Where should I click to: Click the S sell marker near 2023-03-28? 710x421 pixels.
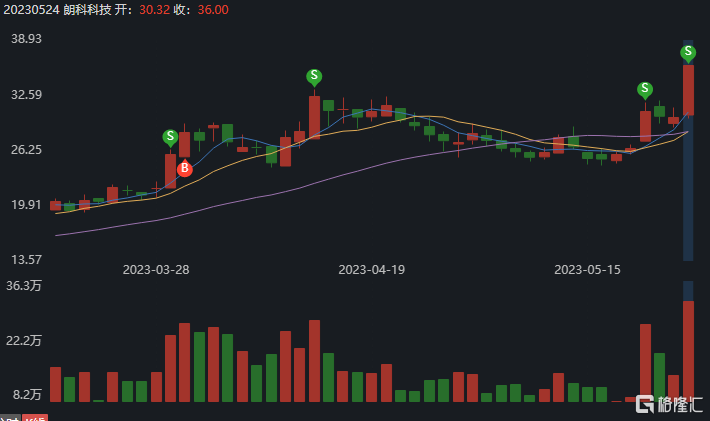170,137
